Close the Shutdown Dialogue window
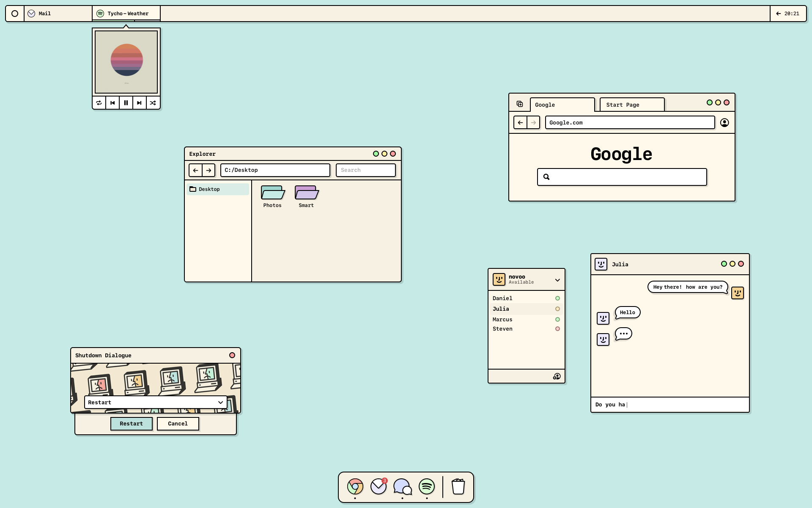Viewport: 812px width, 508px height. [232, 355]
